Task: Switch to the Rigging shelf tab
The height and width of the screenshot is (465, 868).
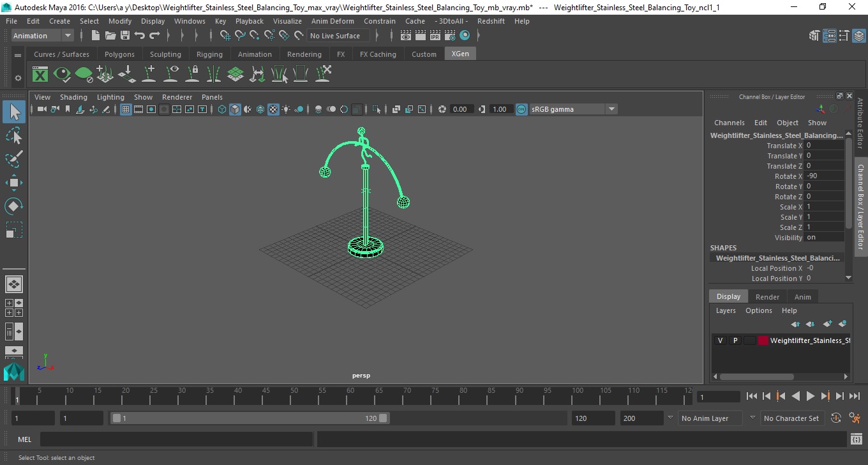Action: tap(209, 54)
